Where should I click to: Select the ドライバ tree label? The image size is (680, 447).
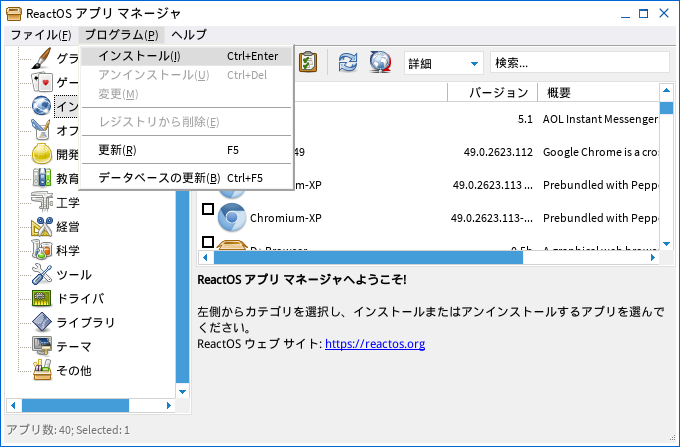(x=80, y=298)
